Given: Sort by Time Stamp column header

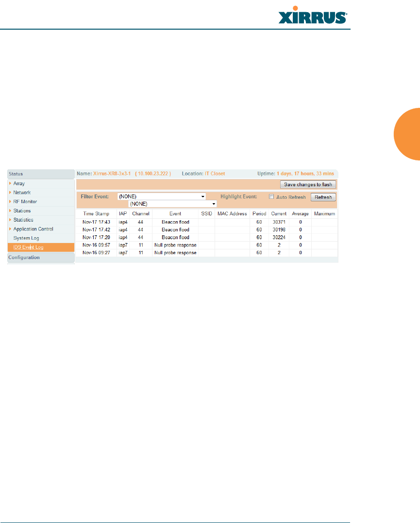Looking at the screenshot, I should click(x=96, y=213).
